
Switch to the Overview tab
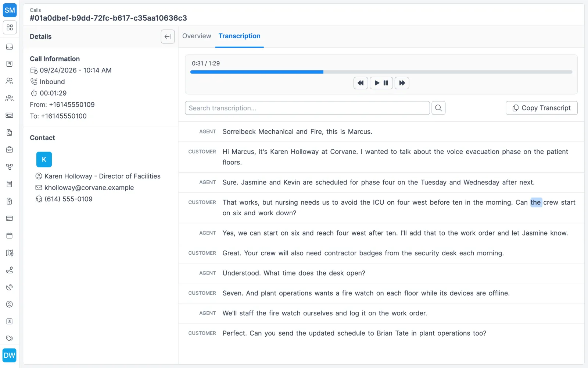[197, 36]
